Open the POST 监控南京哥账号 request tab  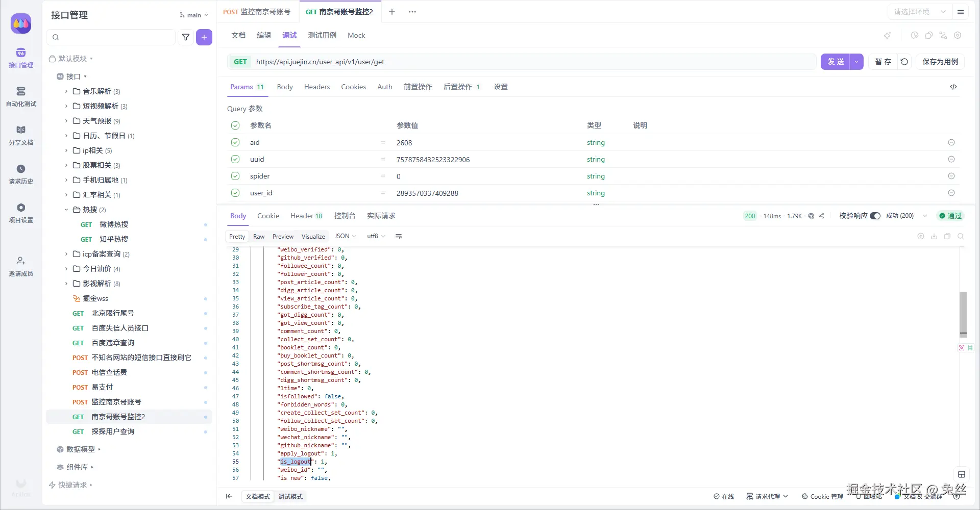[x=257, y=11]
